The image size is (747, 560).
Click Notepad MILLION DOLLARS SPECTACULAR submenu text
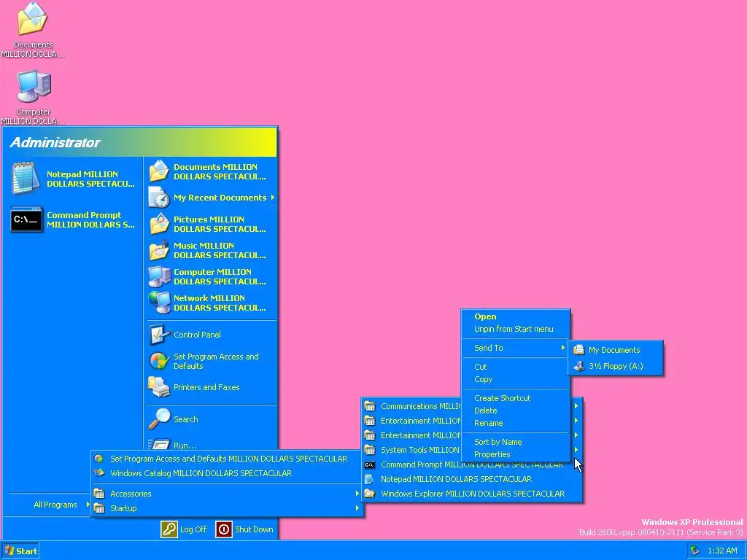point(456,479)
